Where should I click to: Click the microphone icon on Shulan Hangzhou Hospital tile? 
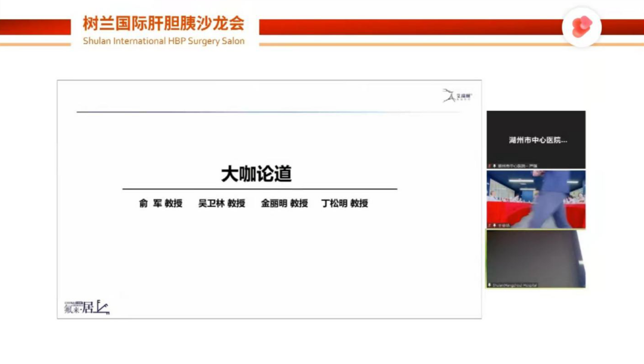coord(490,285)
